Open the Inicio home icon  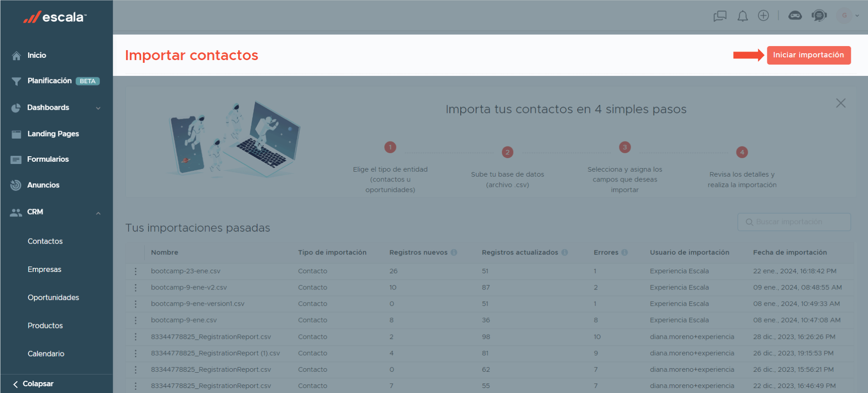(x=16, y=56)
